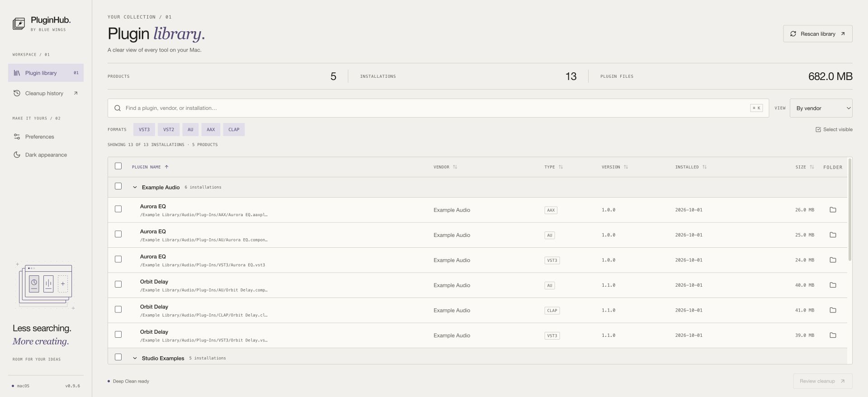Go to Cleanup history page
The height and width of the screenshot is (397, 868).
coord(46,93)
